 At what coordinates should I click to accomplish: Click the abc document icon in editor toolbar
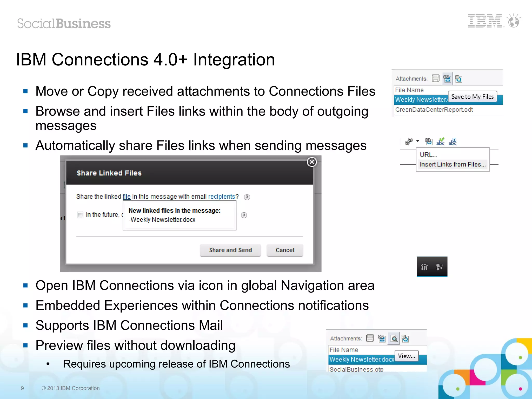453,141
